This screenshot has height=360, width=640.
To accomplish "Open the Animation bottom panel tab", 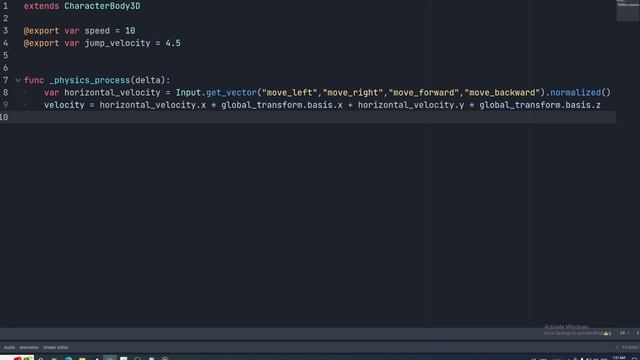I will click(x=29, y=348).
